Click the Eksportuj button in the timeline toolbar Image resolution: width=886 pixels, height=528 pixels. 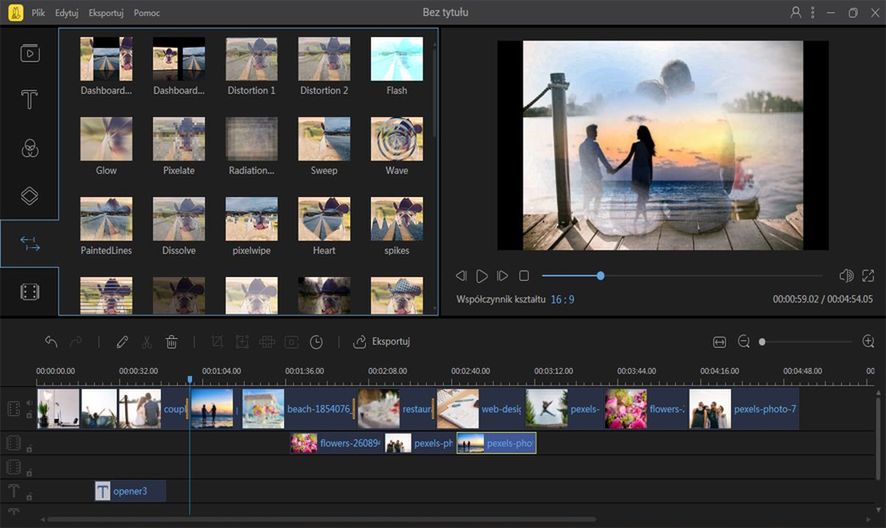[382, 341]
